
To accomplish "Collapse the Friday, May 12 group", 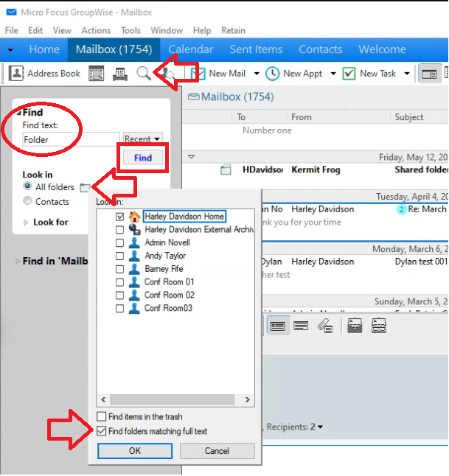I will click(191, 157).
